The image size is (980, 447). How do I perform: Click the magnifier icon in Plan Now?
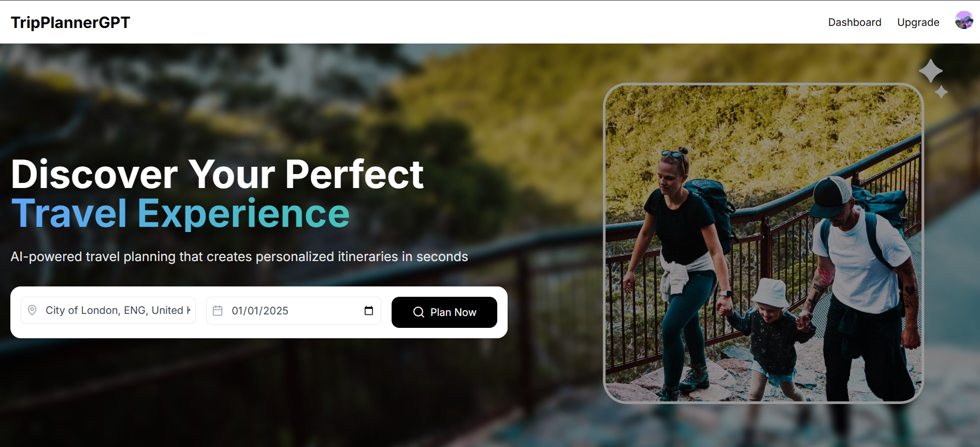tap(419, 312)
